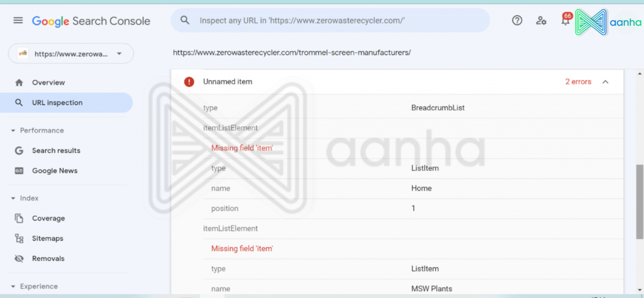The width and height of the screenshot is (644, 298).
Task: Click the red error icon beside Unnamed item
Action: (x=189, y=82)
